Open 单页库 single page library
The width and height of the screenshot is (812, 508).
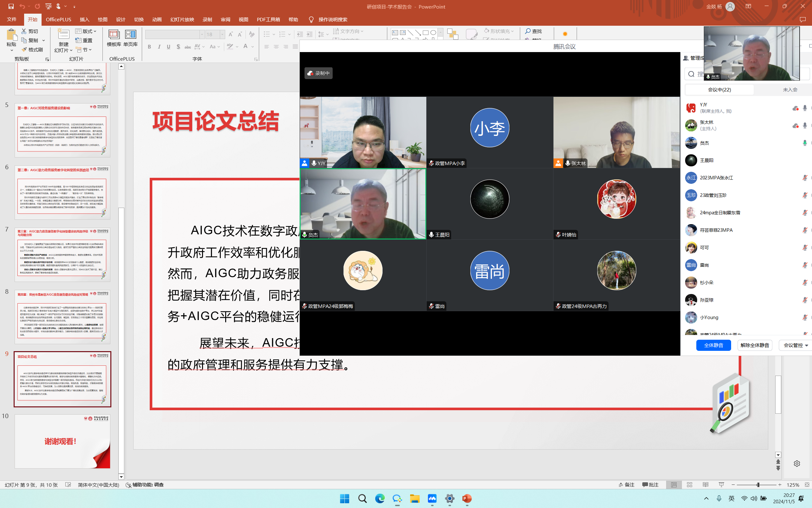click(131, 38)
